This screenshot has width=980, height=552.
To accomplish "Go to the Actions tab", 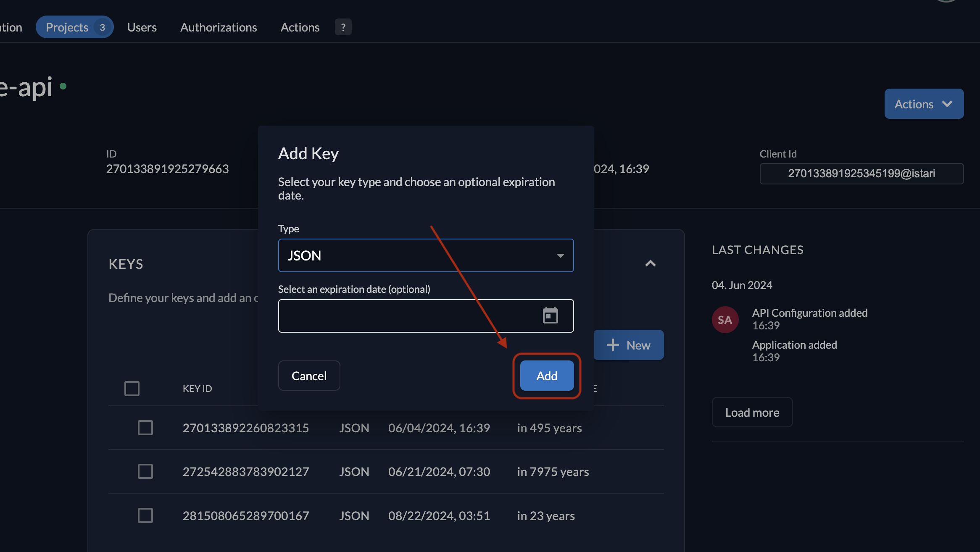I will coord(300,27).
